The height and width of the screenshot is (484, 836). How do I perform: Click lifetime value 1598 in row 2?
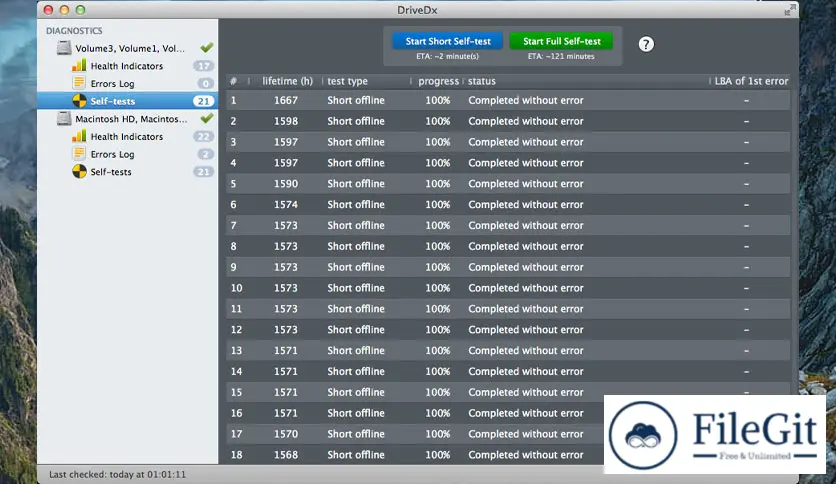pyautogui.click(x=286, y=121)
